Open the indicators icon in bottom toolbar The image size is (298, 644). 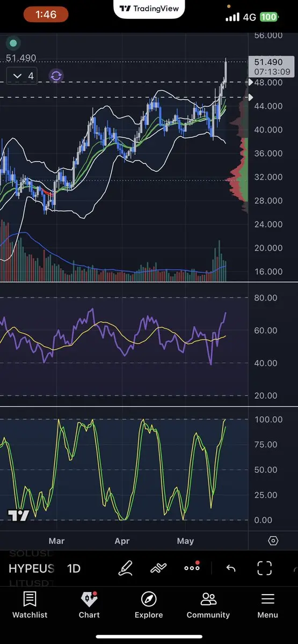click(158, 568)
